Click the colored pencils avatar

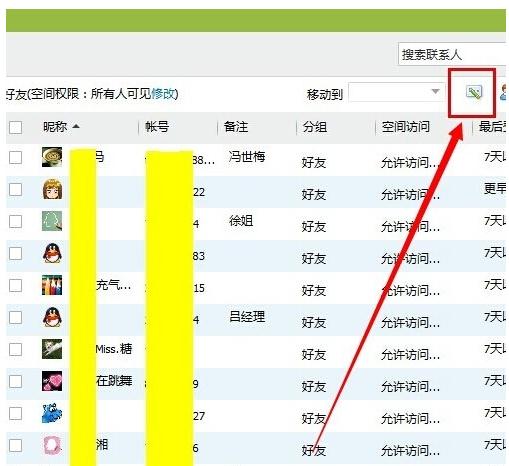[x=52, y=285]
